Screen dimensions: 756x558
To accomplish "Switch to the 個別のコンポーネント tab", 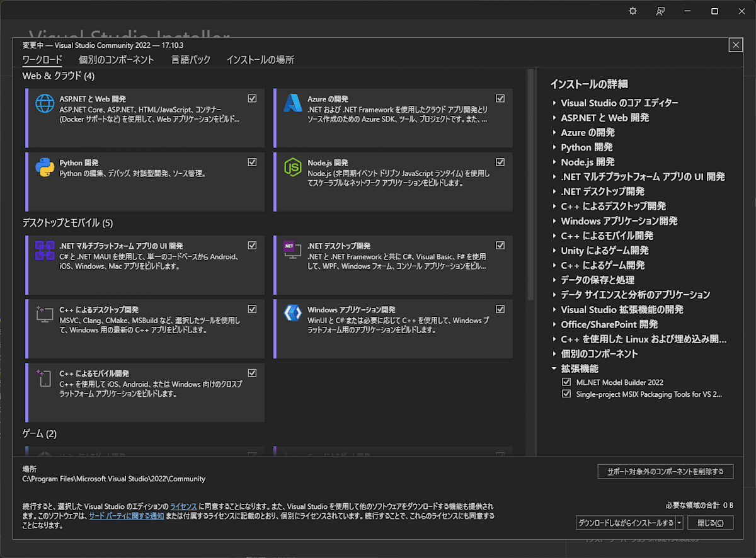I will click(117, 60).
